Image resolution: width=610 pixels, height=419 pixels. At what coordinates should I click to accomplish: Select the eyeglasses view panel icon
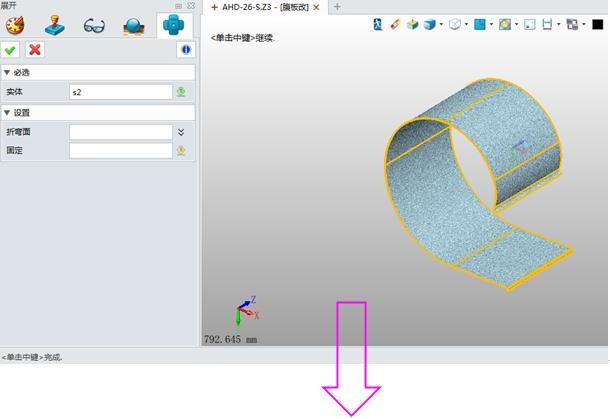(94, 26)
